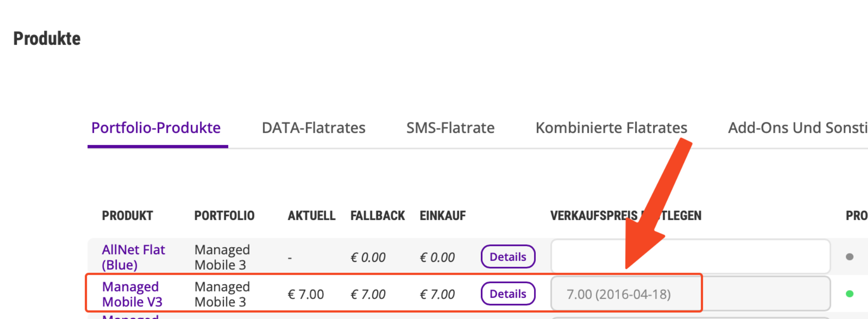Click the EINKAUF column header
The width and height of the screenshot is (868, 319).
442,216
